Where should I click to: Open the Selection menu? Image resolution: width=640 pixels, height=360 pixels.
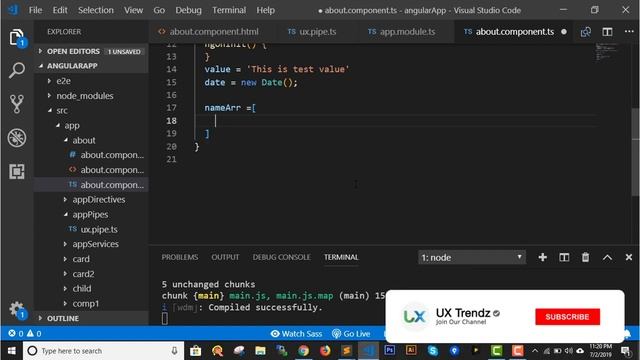[x=96, y=10]
